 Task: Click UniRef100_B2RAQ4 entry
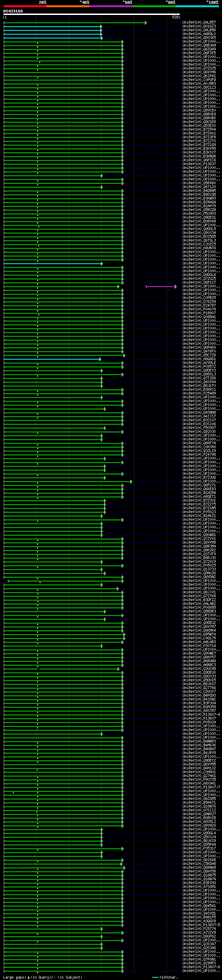pos(199,202)
